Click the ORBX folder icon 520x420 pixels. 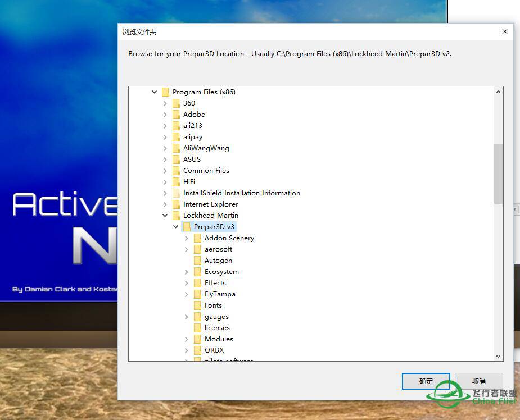197,350
